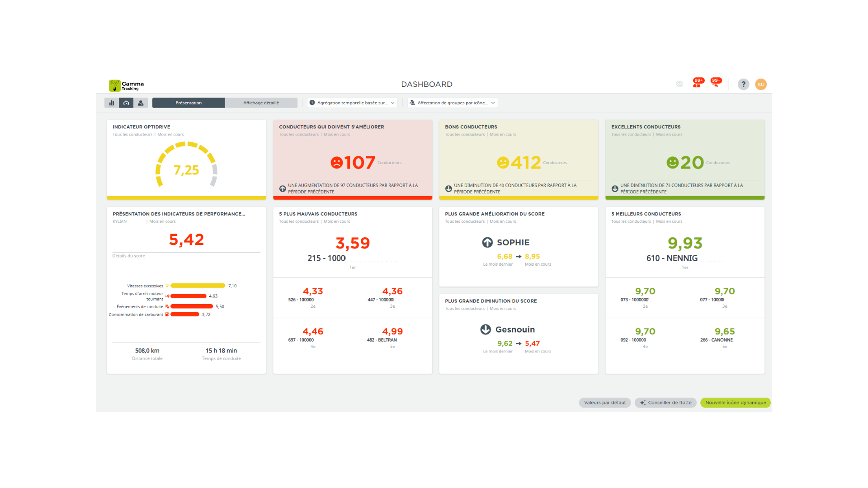Screen dimensions: 868x488
Task: Switch to Affichage détaillé view
Action: click(261, 103)
